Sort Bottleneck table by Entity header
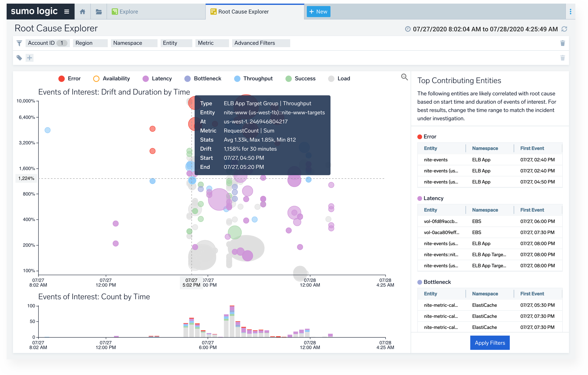The width and height of the screenshot is (588, 375). click(430, 294)
